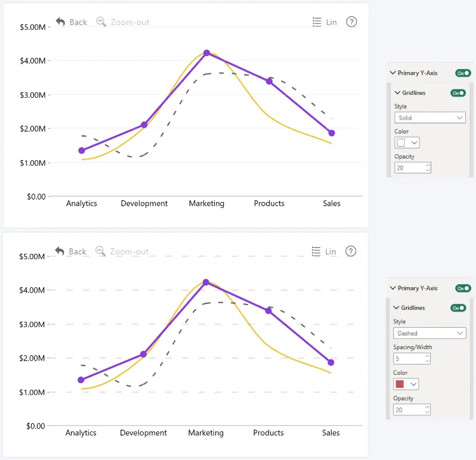The height and width of the screenshot is (460, 476).
Task: Toggle Gridlines switch in upper panel
Action: 458,93
